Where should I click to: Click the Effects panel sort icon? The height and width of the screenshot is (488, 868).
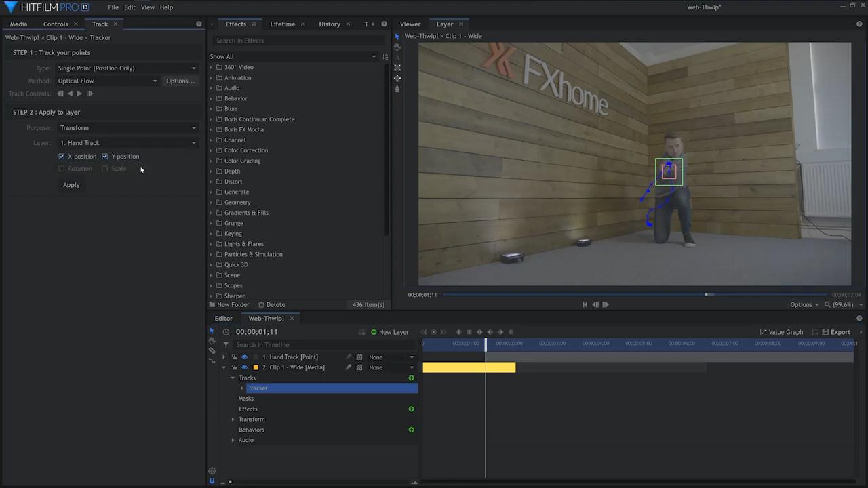click(x=385, y=56)
